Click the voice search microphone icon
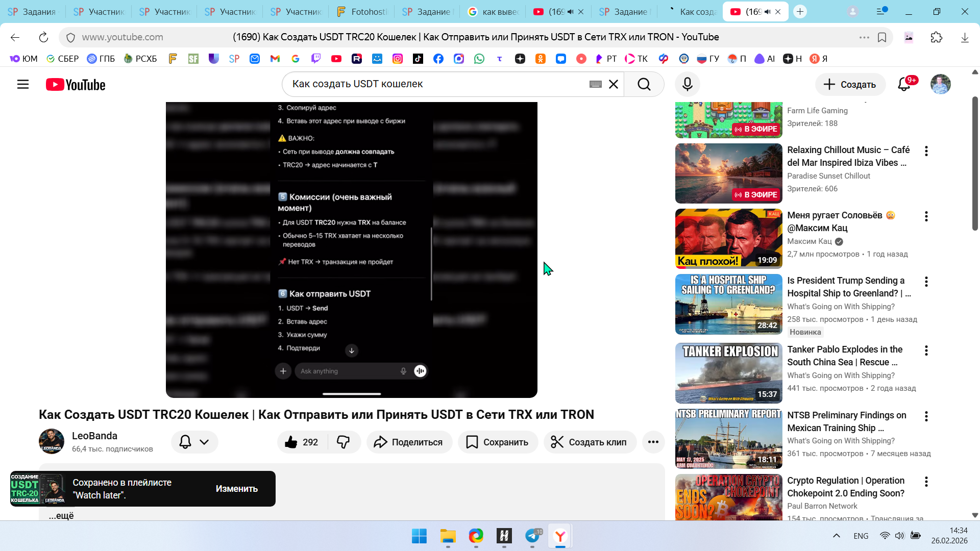980x551 pixels. point(687,84)
